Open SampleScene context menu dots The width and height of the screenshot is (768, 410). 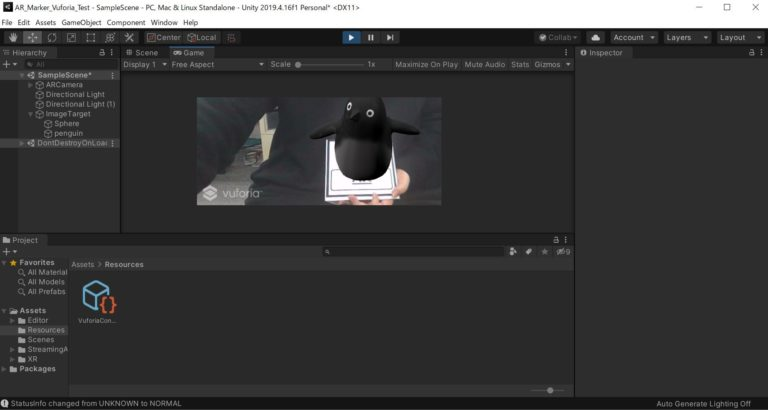coord(113,75)
